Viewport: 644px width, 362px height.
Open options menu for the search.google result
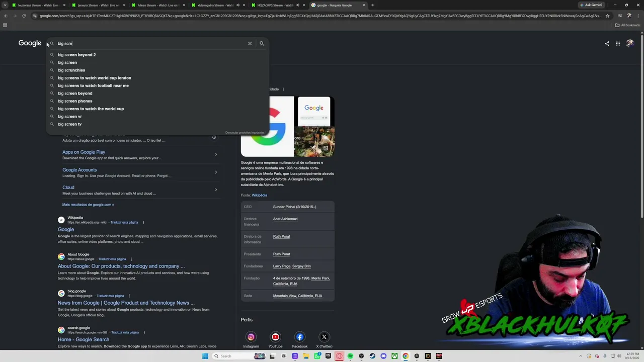point(144,332)
